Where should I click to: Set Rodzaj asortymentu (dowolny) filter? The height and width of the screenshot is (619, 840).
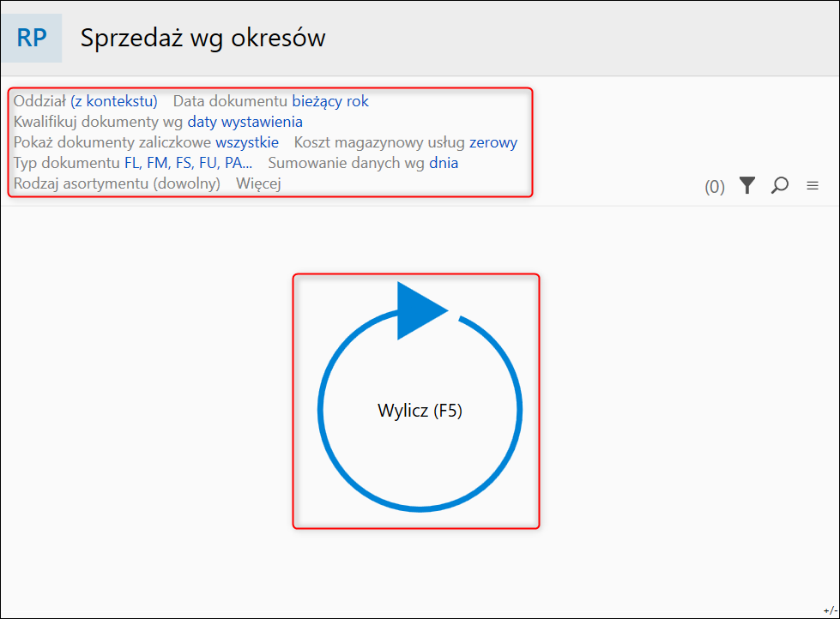click(117, 183)
